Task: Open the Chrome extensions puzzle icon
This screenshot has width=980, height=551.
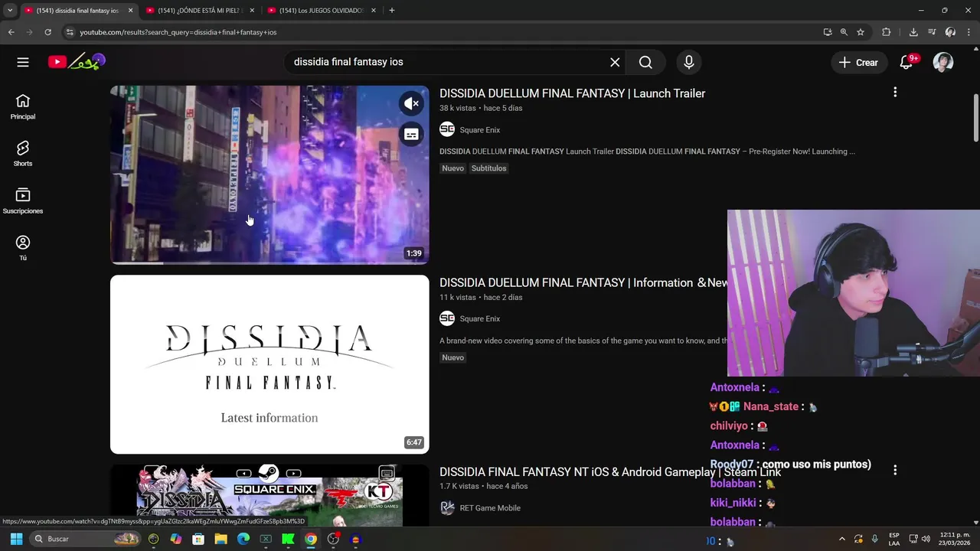Action: pos(887,32)
